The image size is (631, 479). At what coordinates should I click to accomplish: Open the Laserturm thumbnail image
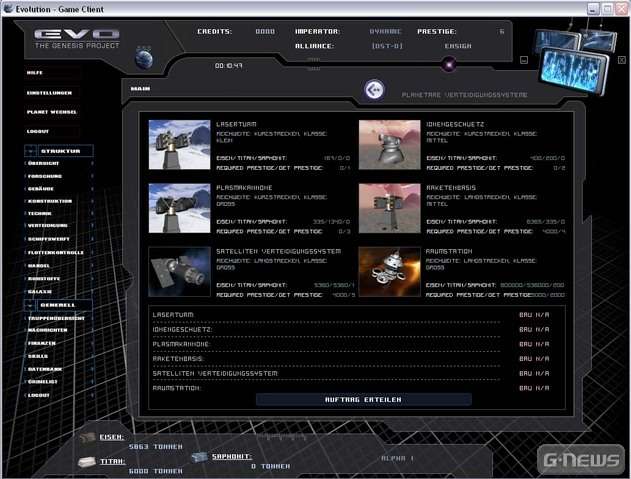coord(179,145)
